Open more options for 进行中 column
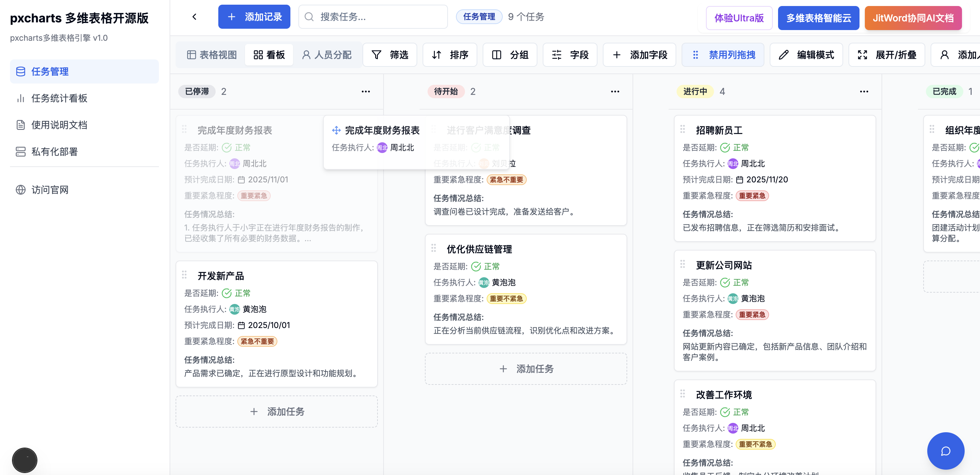 864,91
